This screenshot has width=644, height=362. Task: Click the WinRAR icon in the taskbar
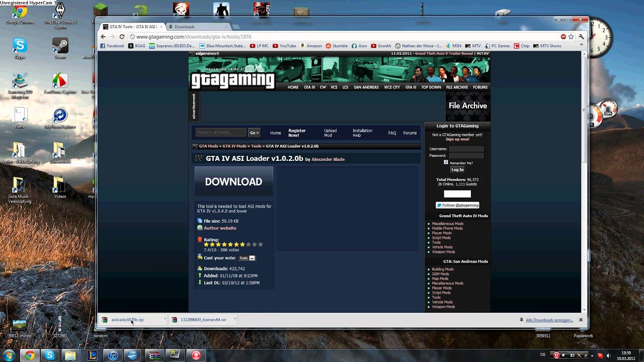point(154,355)
